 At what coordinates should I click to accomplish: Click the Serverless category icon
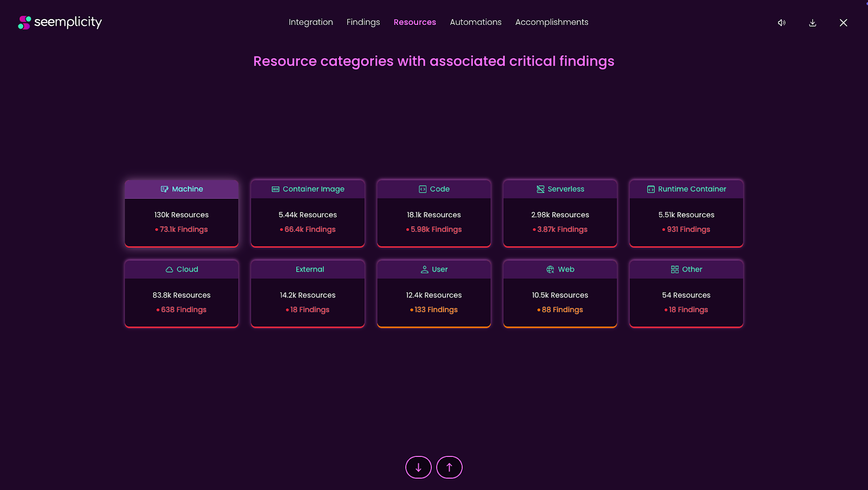(x=540, y=189)
